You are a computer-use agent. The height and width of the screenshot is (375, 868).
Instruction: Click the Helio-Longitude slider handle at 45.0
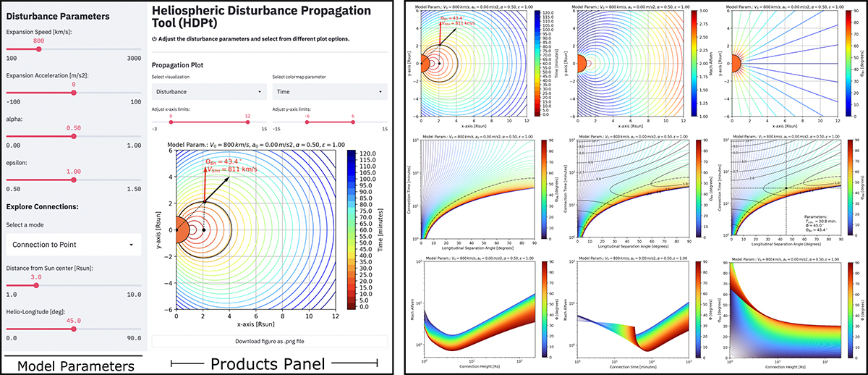coord(73,328)
